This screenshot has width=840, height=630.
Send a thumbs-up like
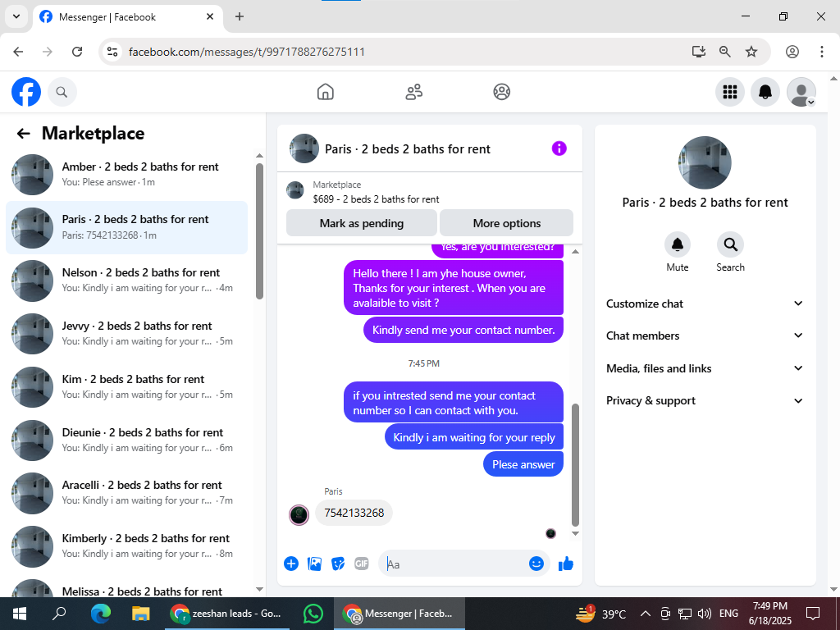tap(566, 564)
